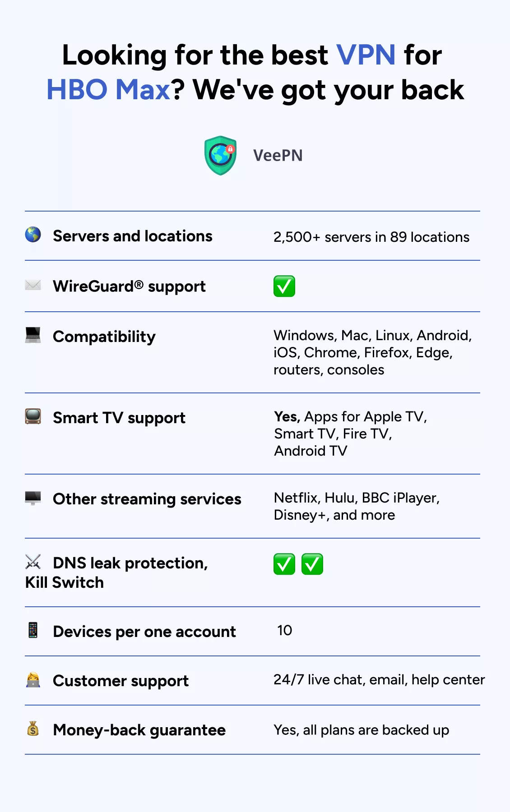Screen dimensions: 510x812
Task: Click the support agent icon by Customer support
Action: pos(33,680)
